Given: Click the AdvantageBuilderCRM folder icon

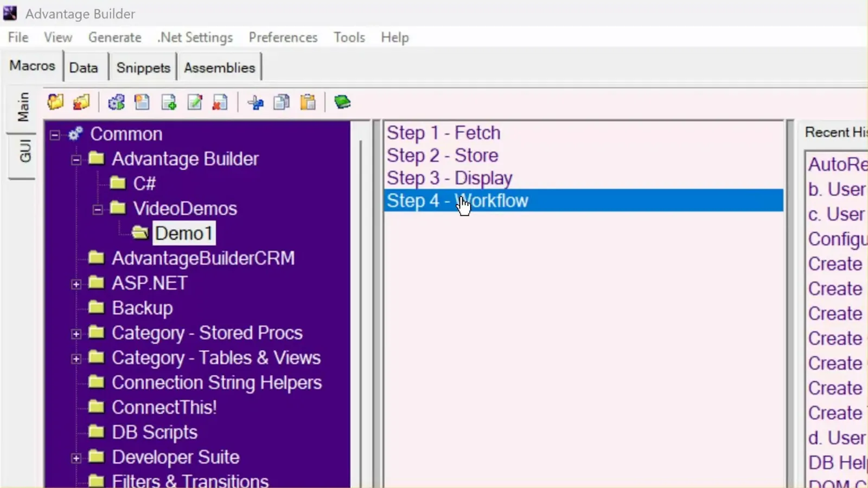Looking at the screenshot, I should click(x=96, y=258).
